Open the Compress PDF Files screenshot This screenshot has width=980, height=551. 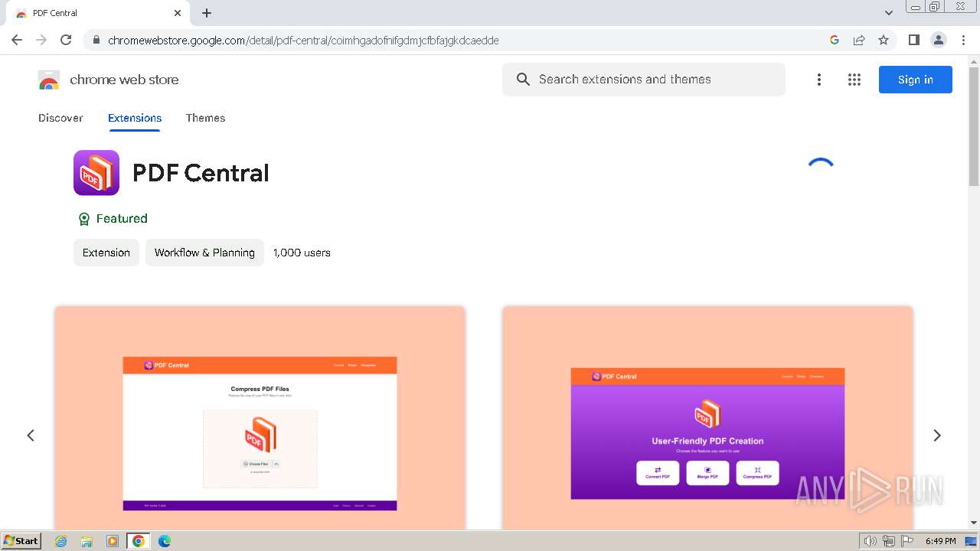pyautogui.click(x=260, y=418)
